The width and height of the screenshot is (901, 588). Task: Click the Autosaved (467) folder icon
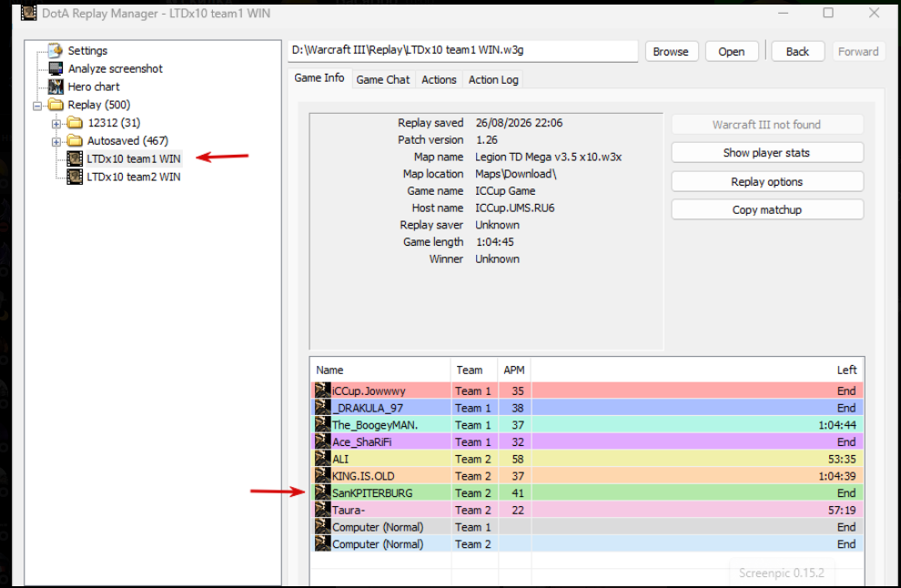[x=75, y=140]
